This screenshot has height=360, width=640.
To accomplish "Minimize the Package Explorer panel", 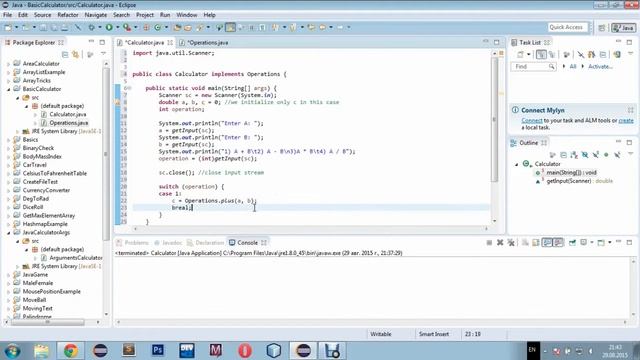I will (91, 42).
